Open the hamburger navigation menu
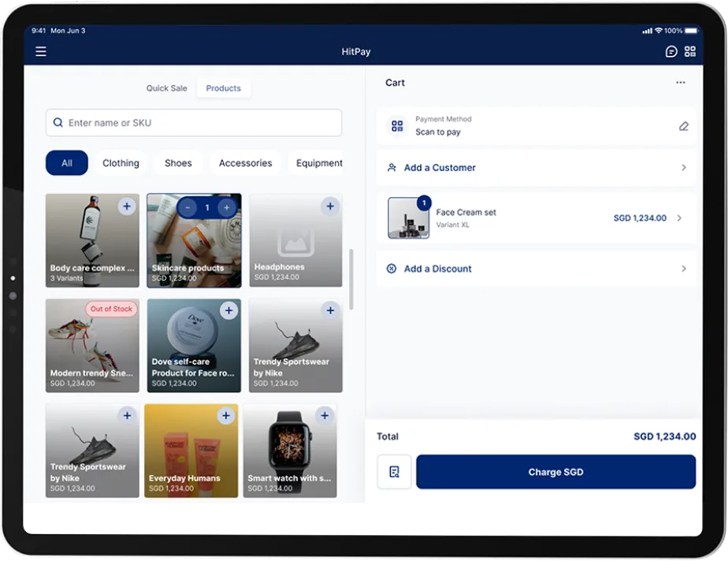728x561 pixels. tap(40, 51)
